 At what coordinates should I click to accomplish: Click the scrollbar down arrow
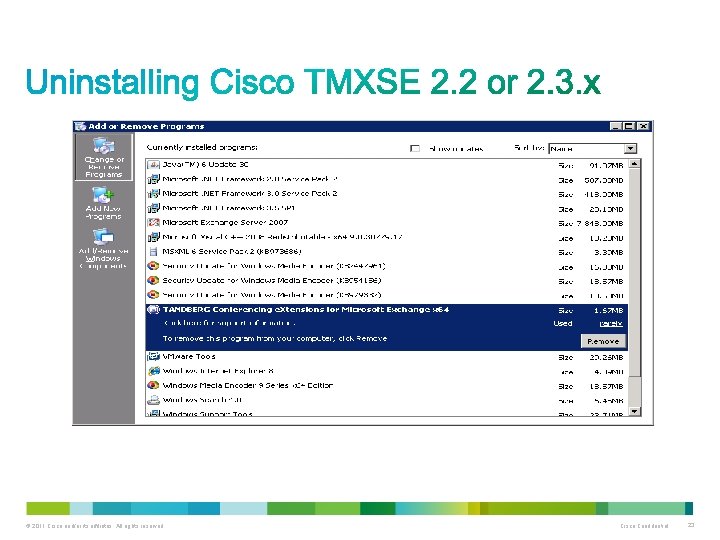pyautogui.click(x=634, y=411)
